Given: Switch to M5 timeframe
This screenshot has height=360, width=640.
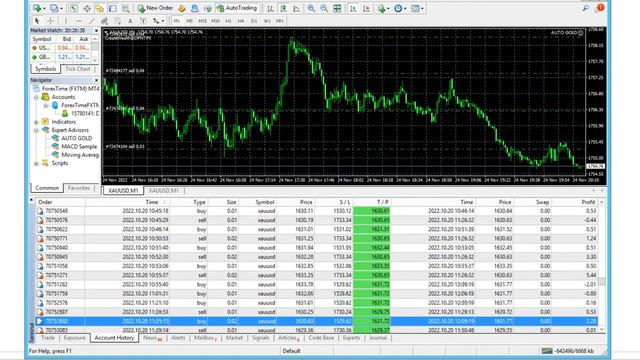Looking at the screenshot, I should point(189,21).
